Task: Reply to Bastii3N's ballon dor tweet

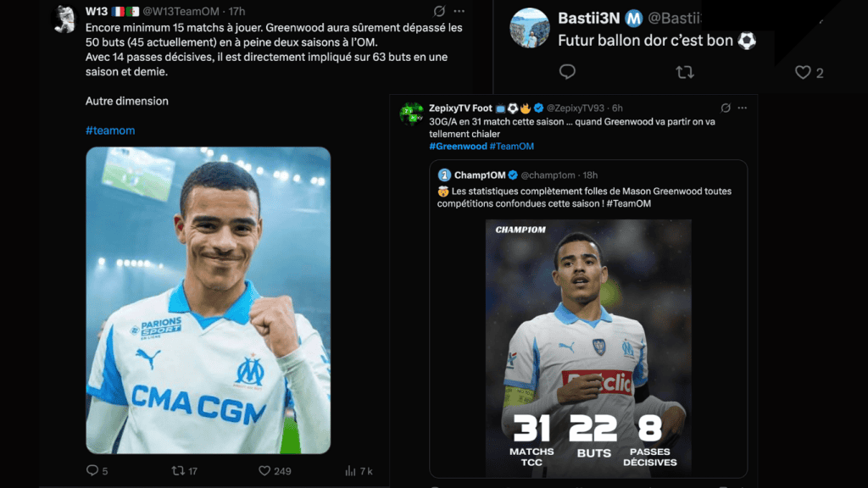Action: pos(567,72)
